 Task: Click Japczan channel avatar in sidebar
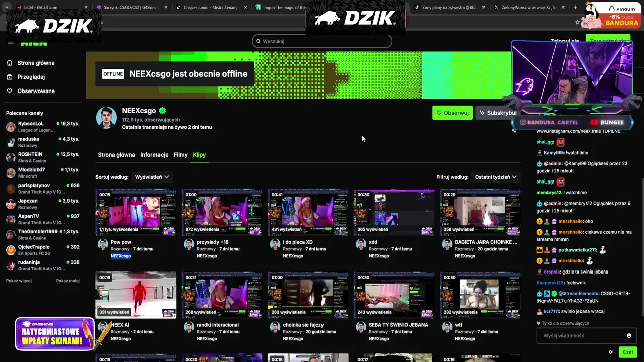[x=11, y=204]
